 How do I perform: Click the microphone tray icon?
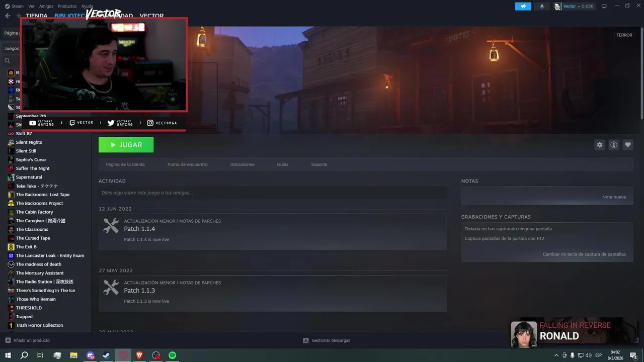tap(572, 355)
